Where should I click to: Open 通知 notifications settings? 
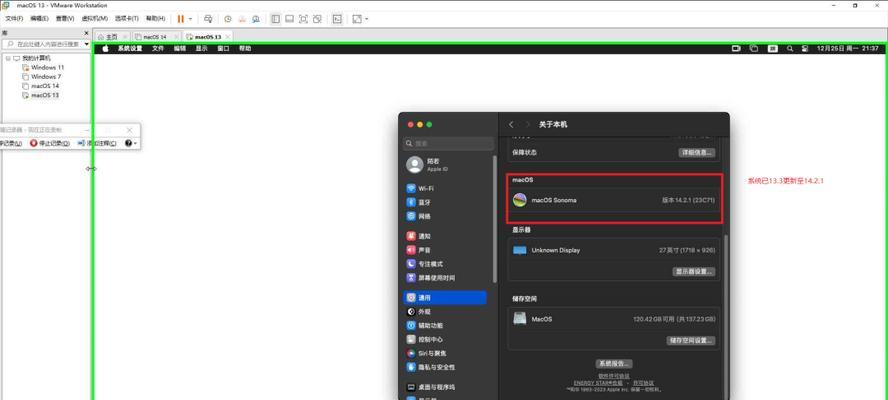(446, 236)
